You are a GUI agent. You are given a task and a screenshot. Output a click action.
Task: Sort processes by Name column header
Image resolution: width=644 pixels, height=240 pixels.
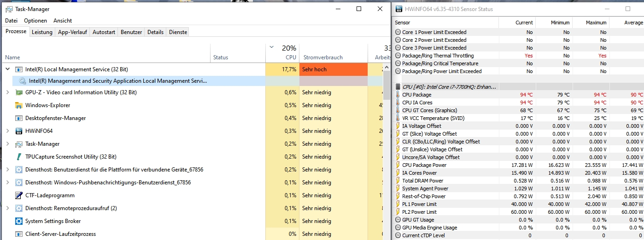tap(106, 53)
